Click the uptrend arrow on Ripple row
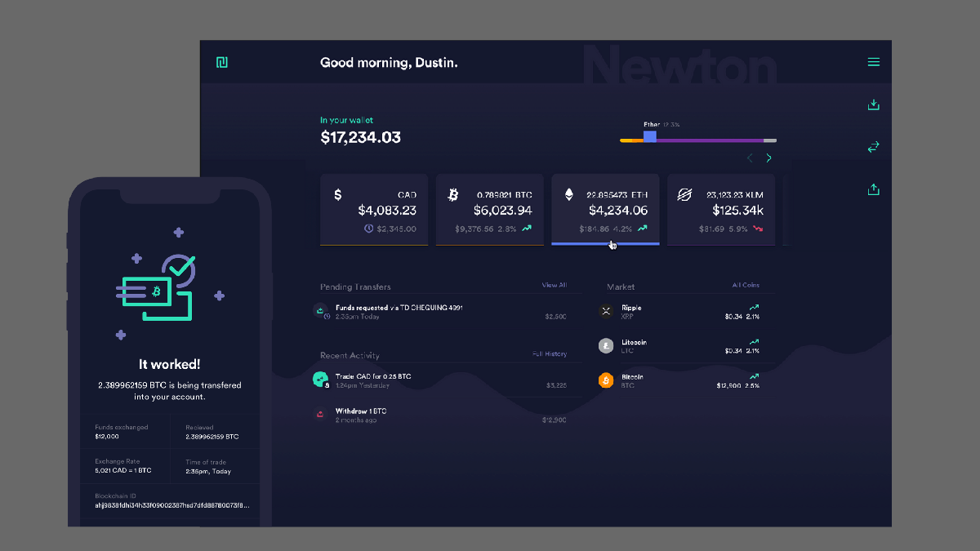Screen dimensions: 980x551 click(754, 307)
